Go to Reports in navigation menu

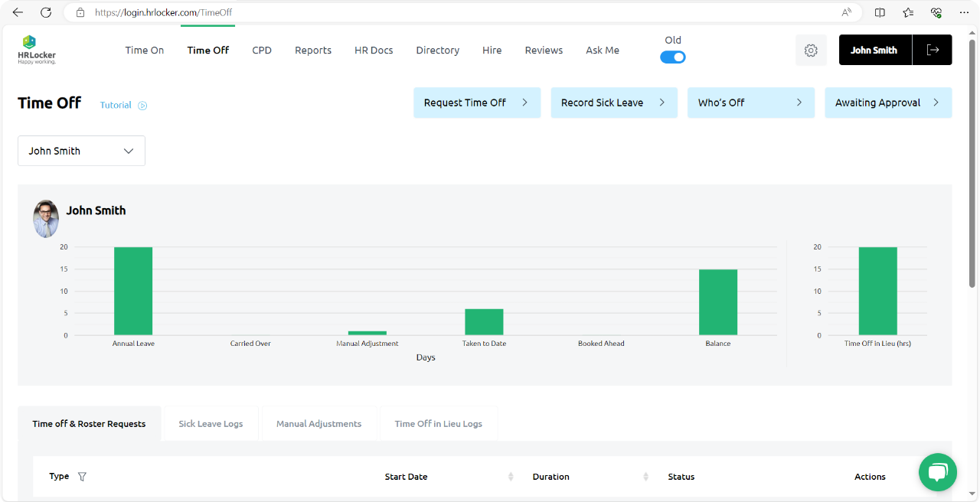pyautogui.click(x=313, y=51)
